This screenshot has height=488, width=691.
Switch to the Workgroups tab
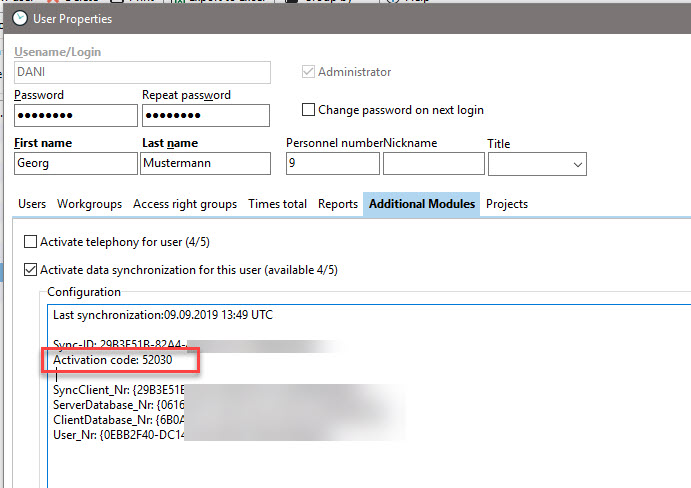[89, 204]
